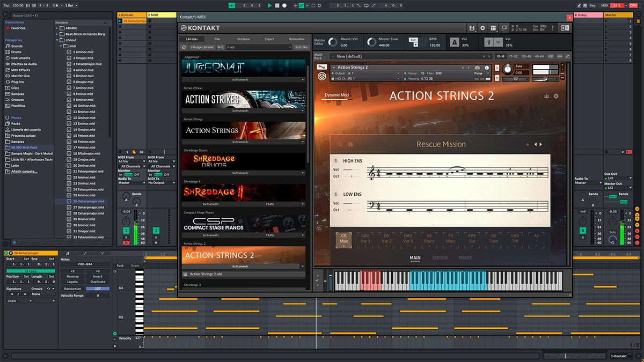The image size is (644, 362).
Task: Open Kontakt workspace layout icon
Action: click(493, 28)
